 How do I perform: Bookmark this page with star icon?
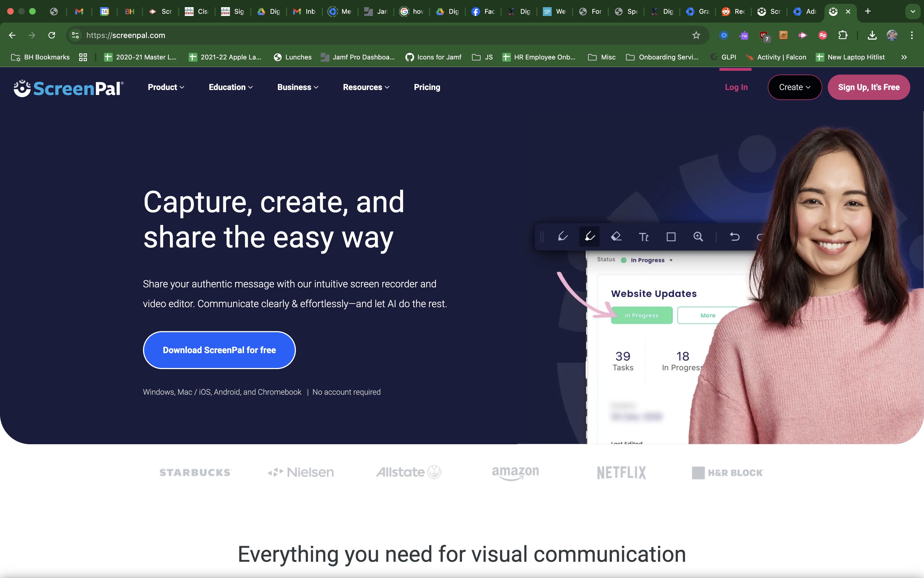coord(696,35)
